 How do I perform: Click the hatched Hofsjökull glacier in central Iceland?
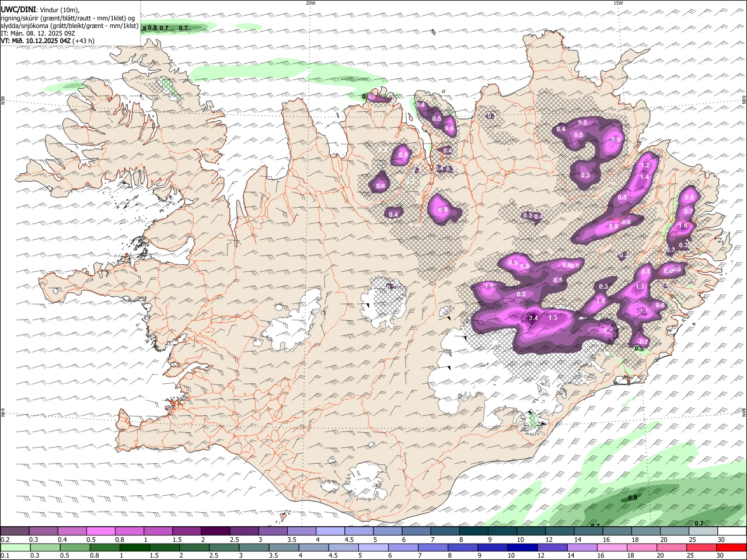(385, 302)
